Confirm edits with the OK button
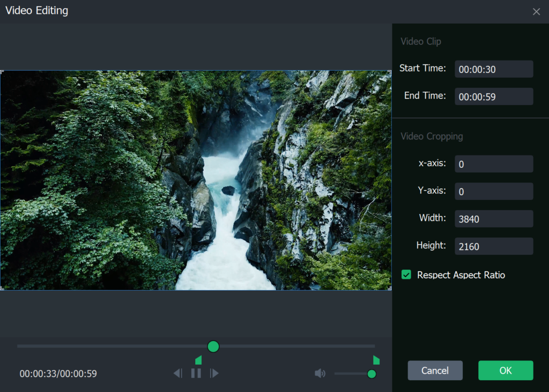This screenshot has width=549, height=392. 506,371
